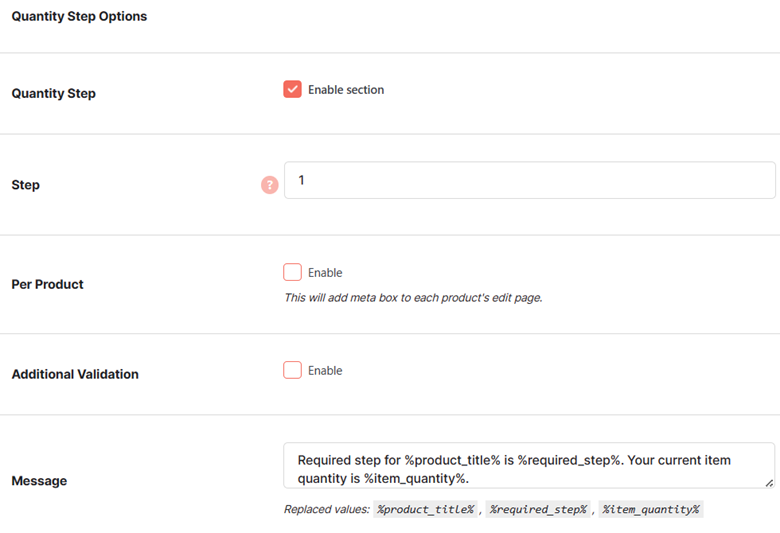The image size is (780, 533).
Task: Select the %required_step% replaced value tag
Action: click(538, 509)
